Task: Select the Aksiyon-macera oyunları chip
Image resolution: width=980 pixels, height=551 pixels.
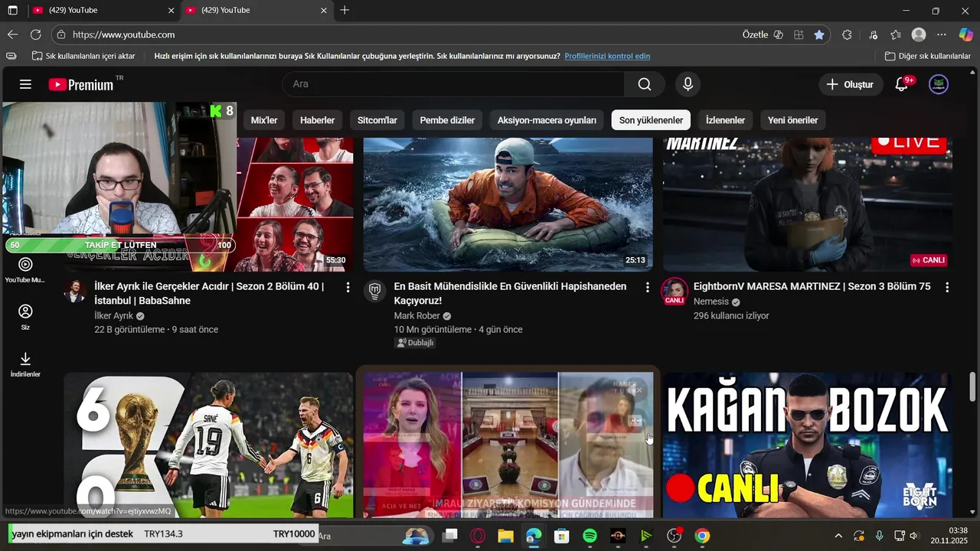Action: click(547, 120)
